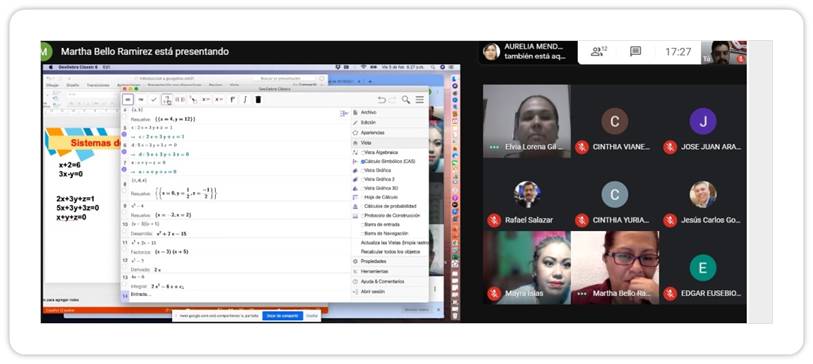813x364 pixels.
Task: Toggle the Vista Algebraica checkbox
Action: [363, 152]
